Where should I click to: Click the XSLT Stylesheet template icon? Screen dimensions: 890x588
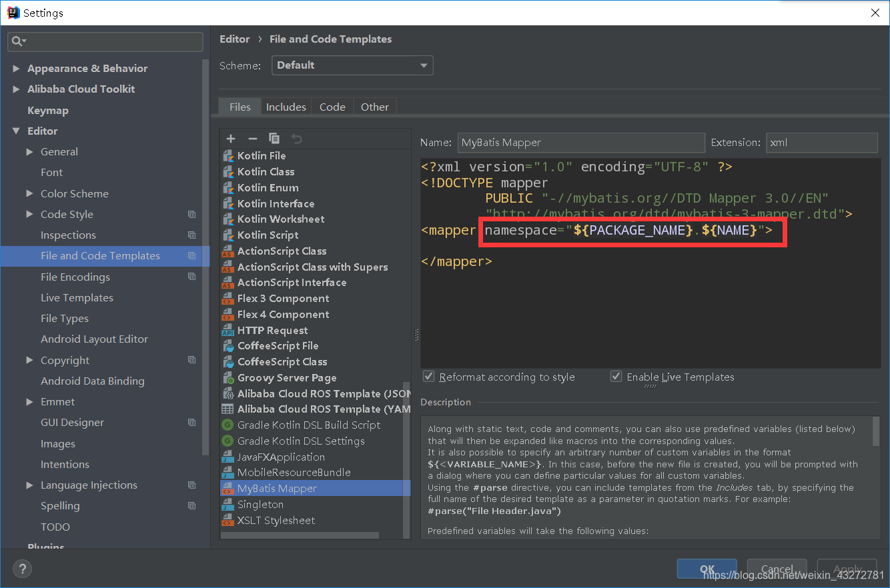tap(228, 521)
